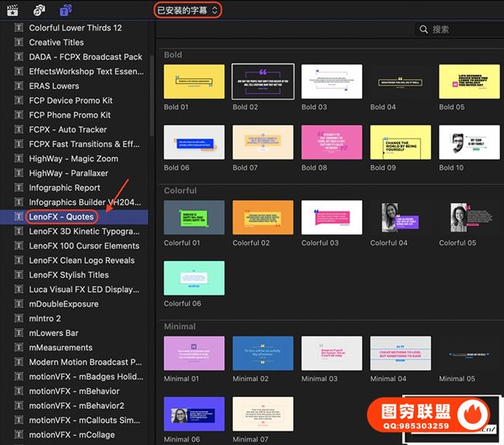Viewport: 504px width, 445px height.
Task: Click the title icon beside Creative Titles
Action: [19, 42]
